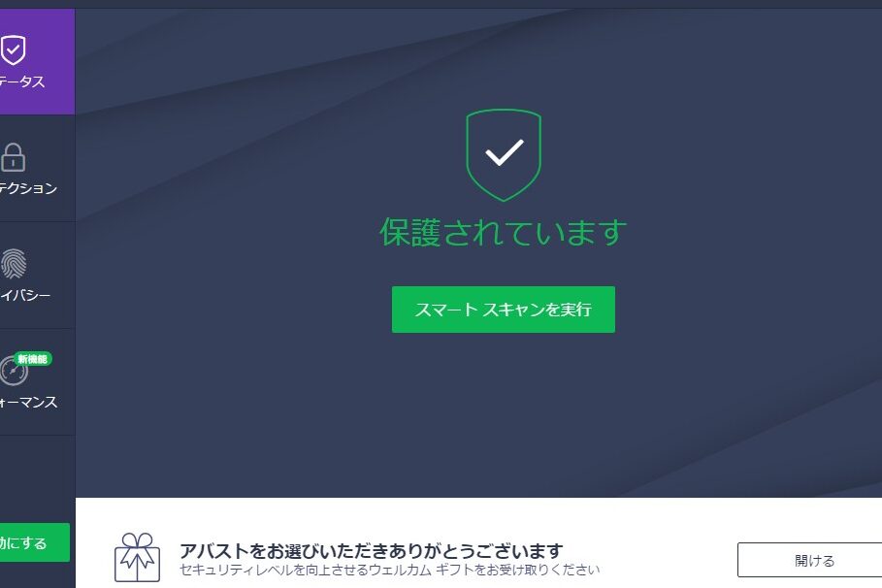Image resolution: width=882 pixels, height=588 pixels.
Task: Go to the パフォーマンス section label
Action: pos(29,402)
